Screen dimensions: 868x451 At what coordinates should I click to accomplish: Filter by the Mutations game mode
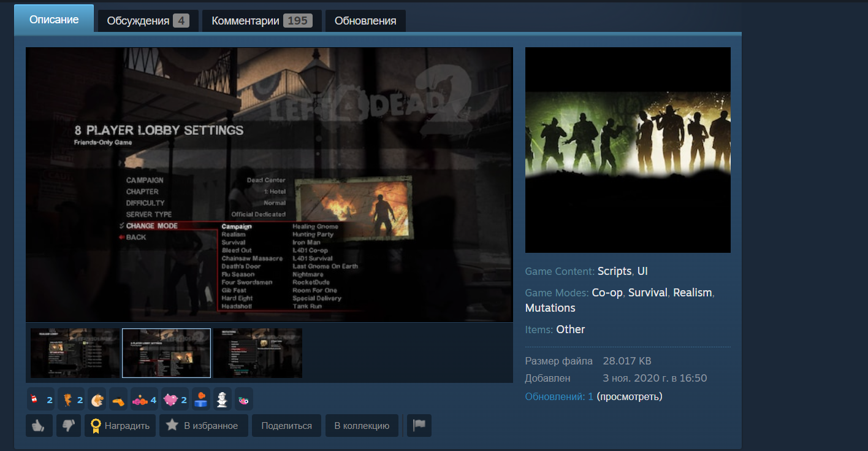click(x=550, y=307)
